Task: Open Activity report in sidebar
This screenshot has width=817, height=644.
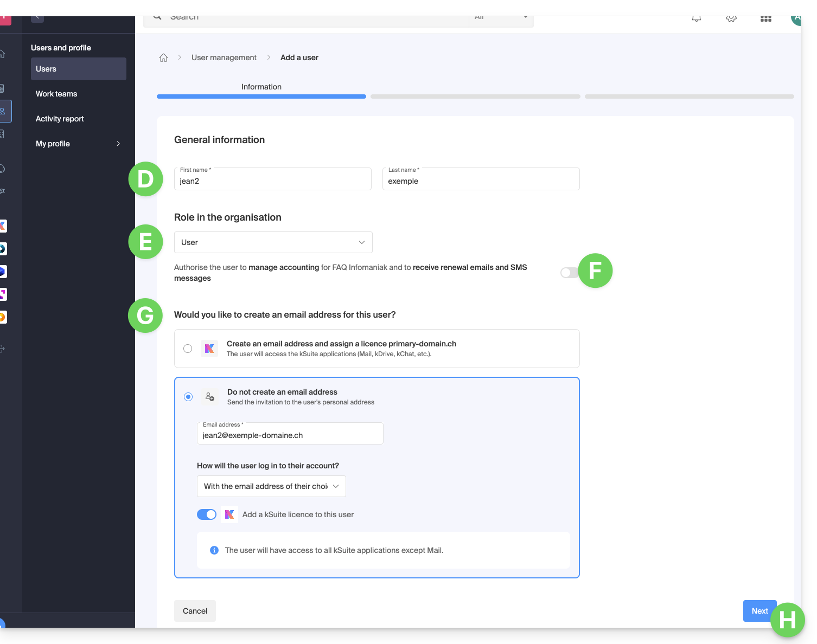Action: click(x=60, y=119)
